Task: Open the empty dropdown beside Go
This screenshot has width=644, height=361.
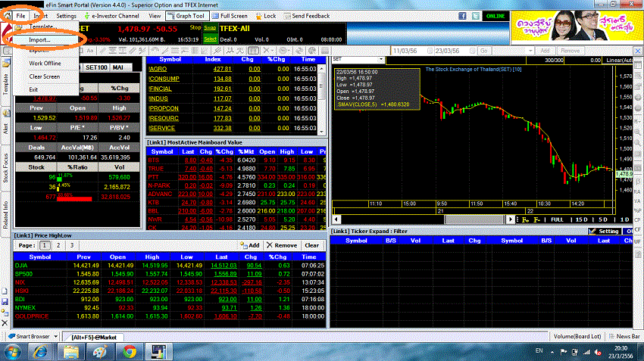Action: pos(513,51)
